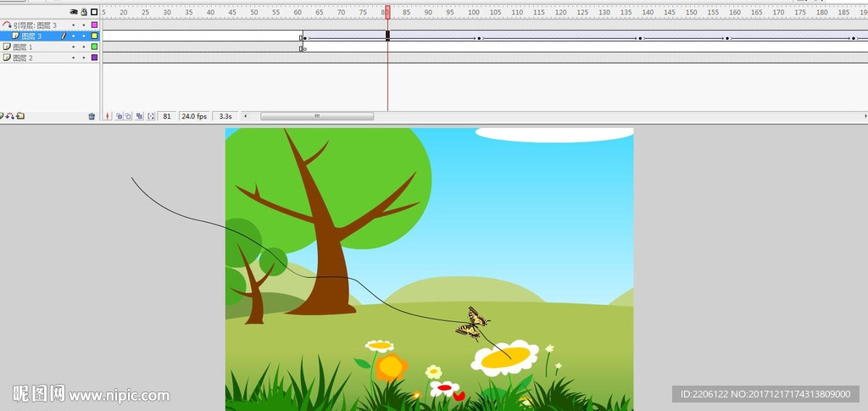This screenshot has width=868, height=411.
Task: Click frame number 40 on the timeline ruler
Action: coord(210,12)
